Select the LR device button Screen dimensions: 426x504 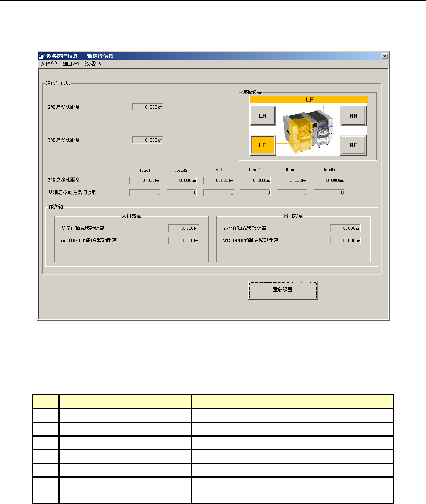263,116
